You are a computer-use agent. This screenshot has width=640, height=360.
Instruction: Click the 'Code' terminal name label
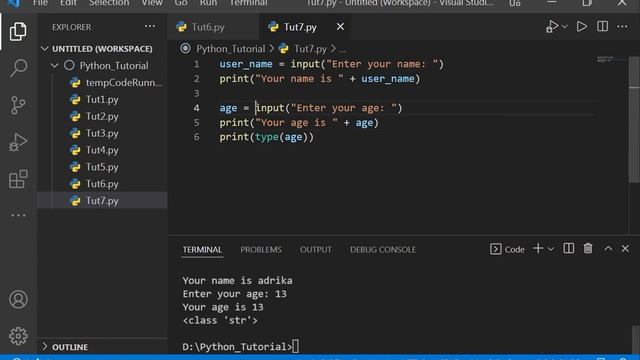pos(514,249)
